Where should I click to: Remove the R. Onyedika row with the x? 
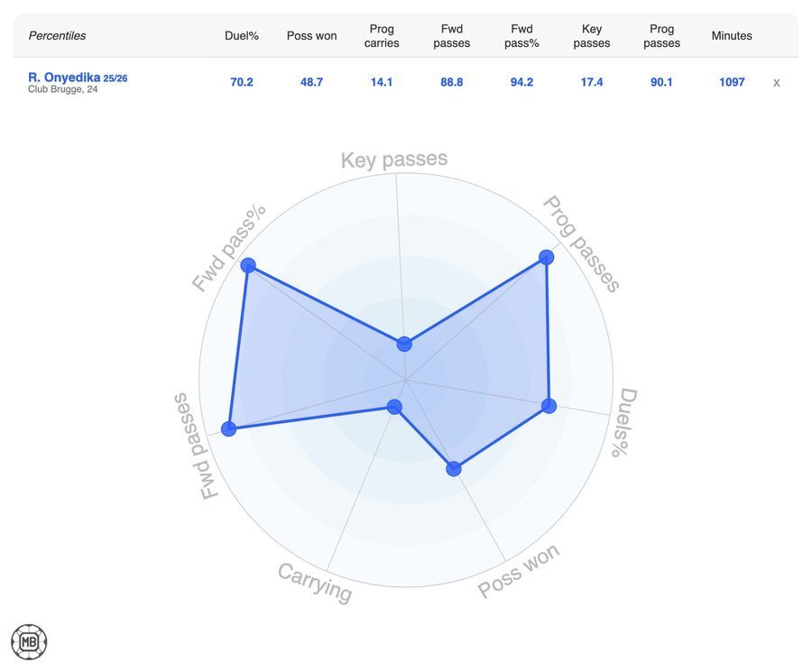point(776,82)
